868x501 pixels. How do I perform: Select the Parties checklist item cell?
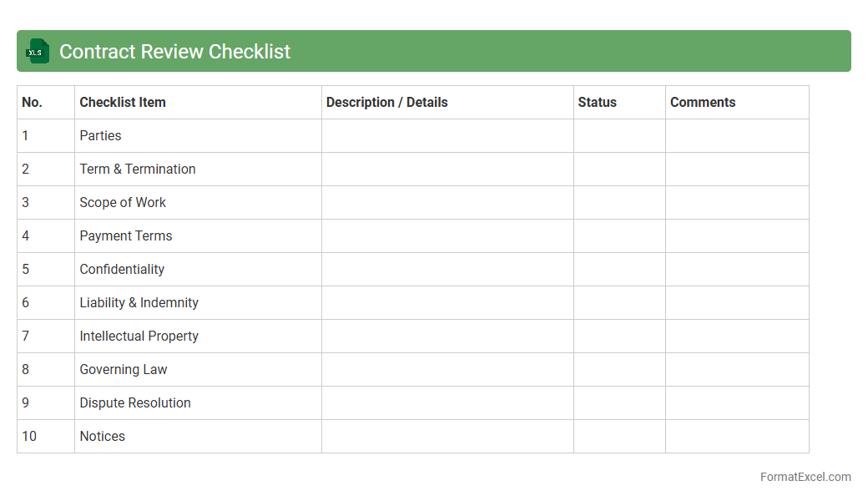click(100, 136)
